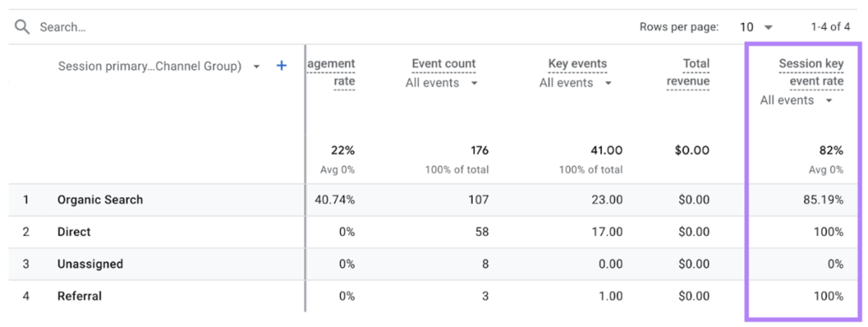Click the search magnifier icon
868x327 pixels.
click(x=23, y=27)
